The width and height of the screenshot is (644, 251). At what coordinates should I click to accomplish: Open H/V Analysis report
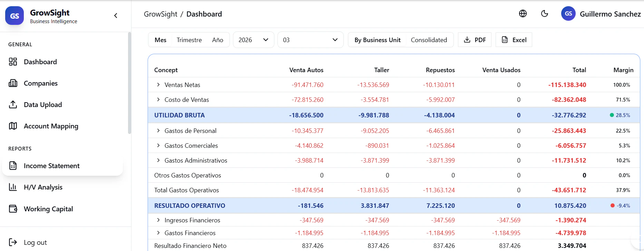click(x=43, y=187)
